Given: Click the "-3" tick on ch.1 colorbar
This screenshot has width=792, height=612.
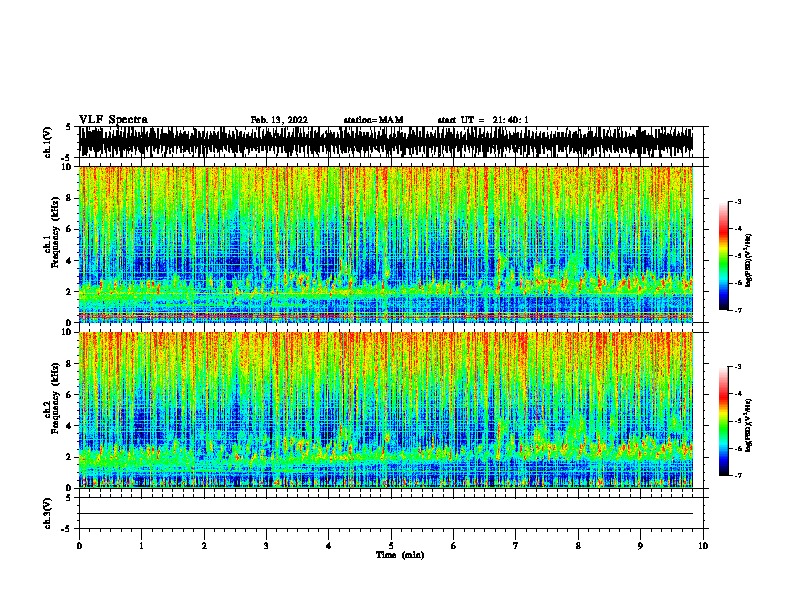Looking at the screenshot, I should (x=738, y=201).
